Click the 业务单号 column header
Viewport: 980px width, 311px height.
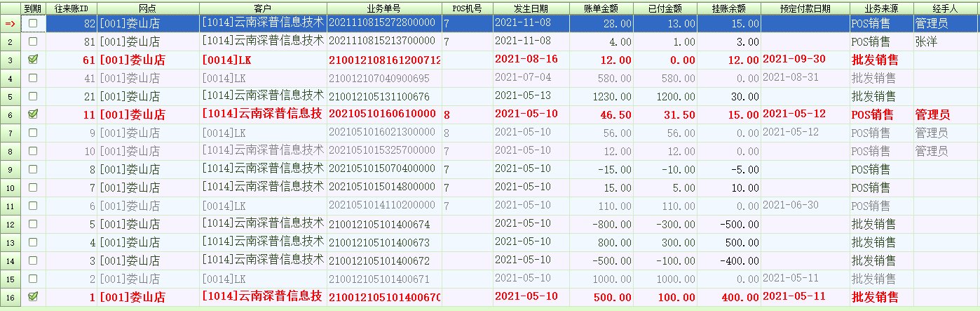tap(384, 8)
